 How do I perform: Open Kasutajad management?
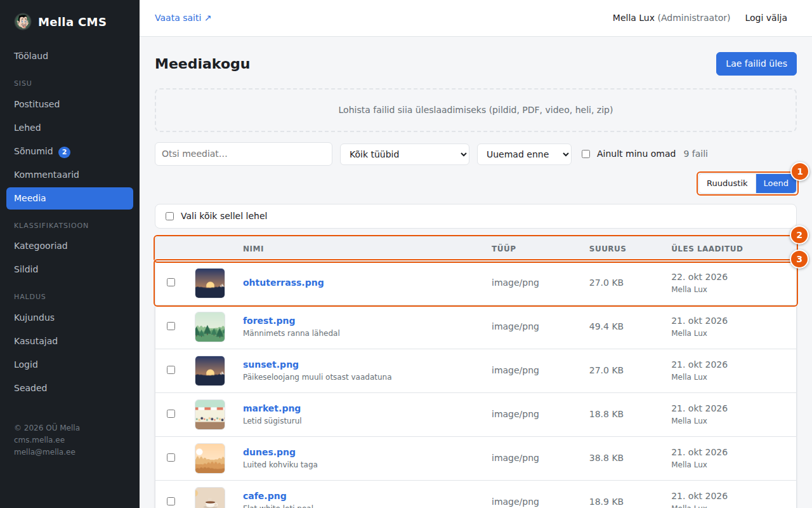pos(70,341)
